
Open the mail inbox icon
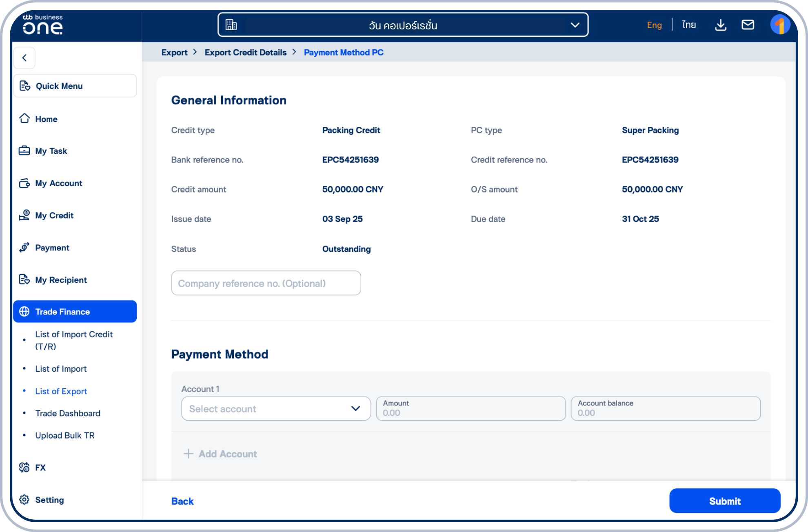748,25
